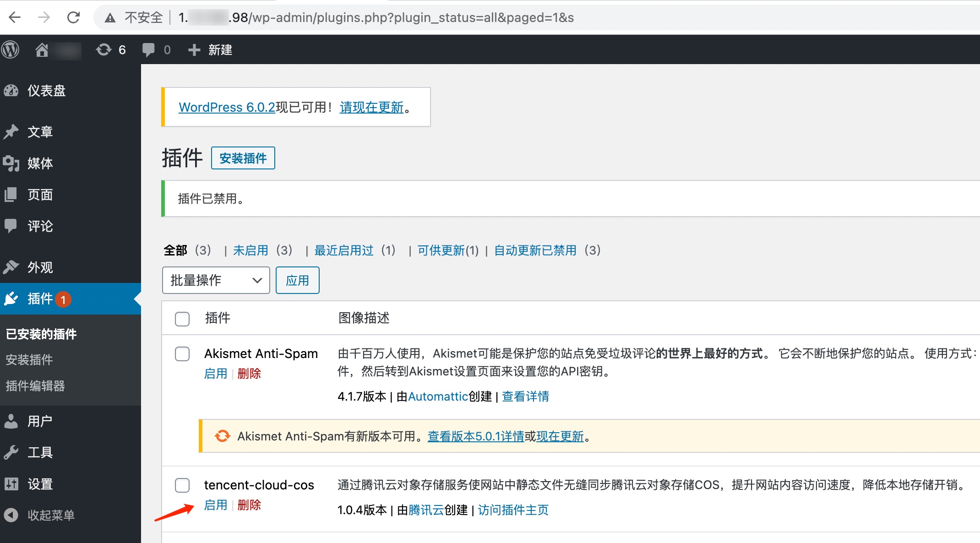Click the plus 新建 icon
The image size is (980, 543).
194,49
